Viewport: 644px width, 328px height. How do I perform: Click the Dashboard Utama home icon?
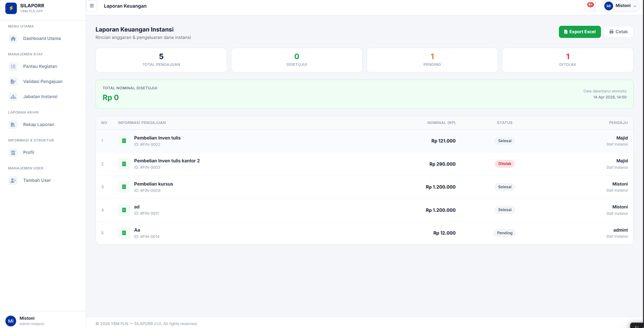click(13, 39)
